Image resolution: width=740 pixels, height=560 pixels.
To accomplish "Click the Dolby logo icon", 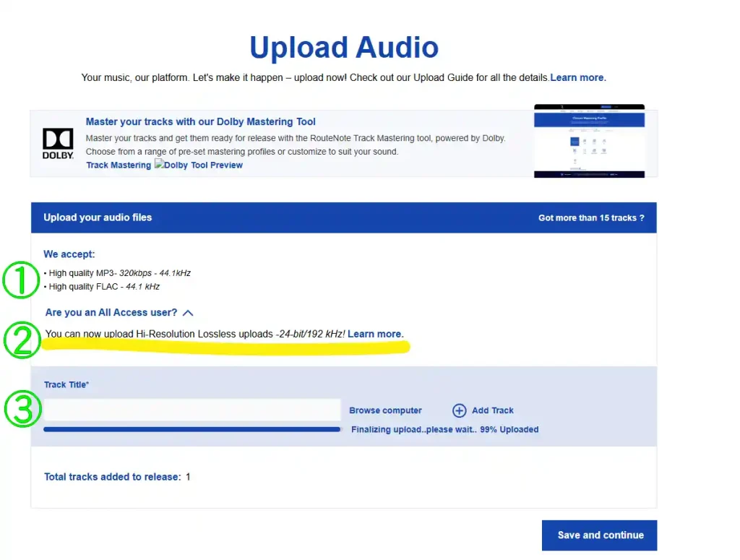I will coord(58,142).
